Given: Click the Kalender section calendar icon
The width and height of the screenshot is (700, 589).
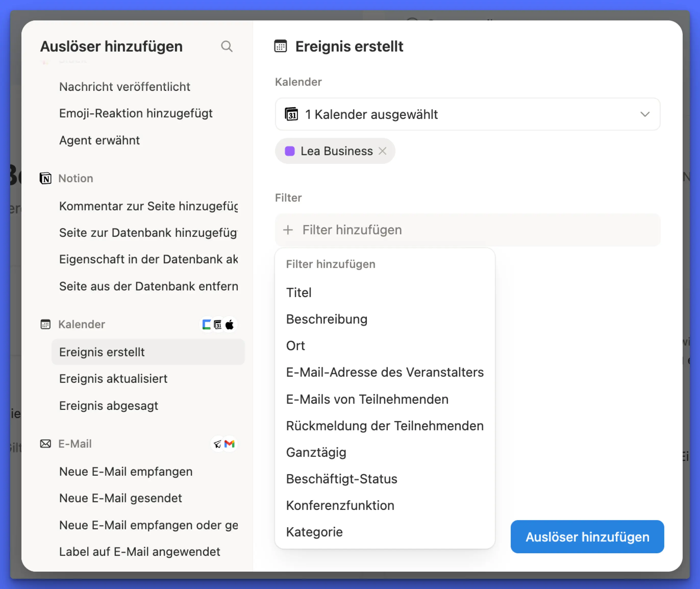Looking at the screenshot, I should click(x=45, y=324).
